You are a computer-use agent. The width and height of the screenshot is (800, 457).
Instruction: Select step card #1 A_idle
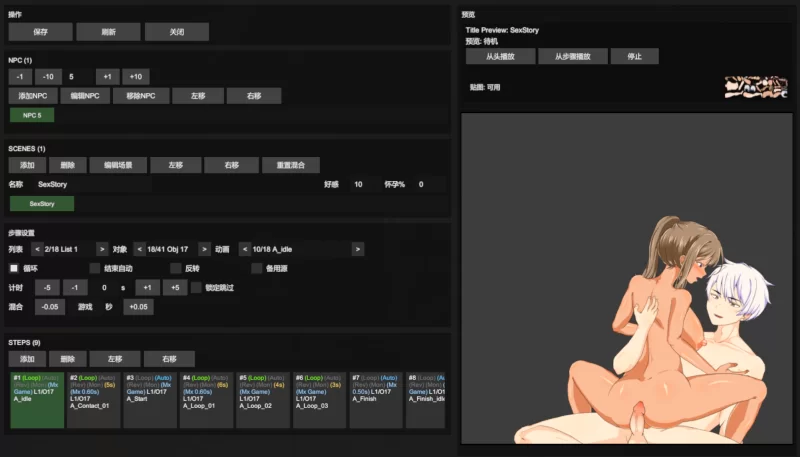(37, 400)
